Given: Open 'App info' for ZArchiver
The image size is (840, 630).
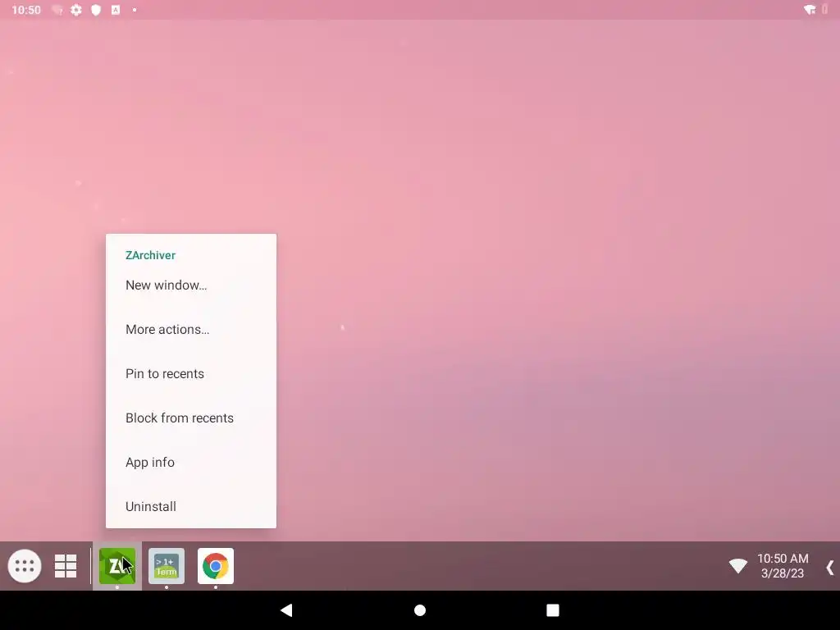Looking at the screenshot, I should pos(191,463).
